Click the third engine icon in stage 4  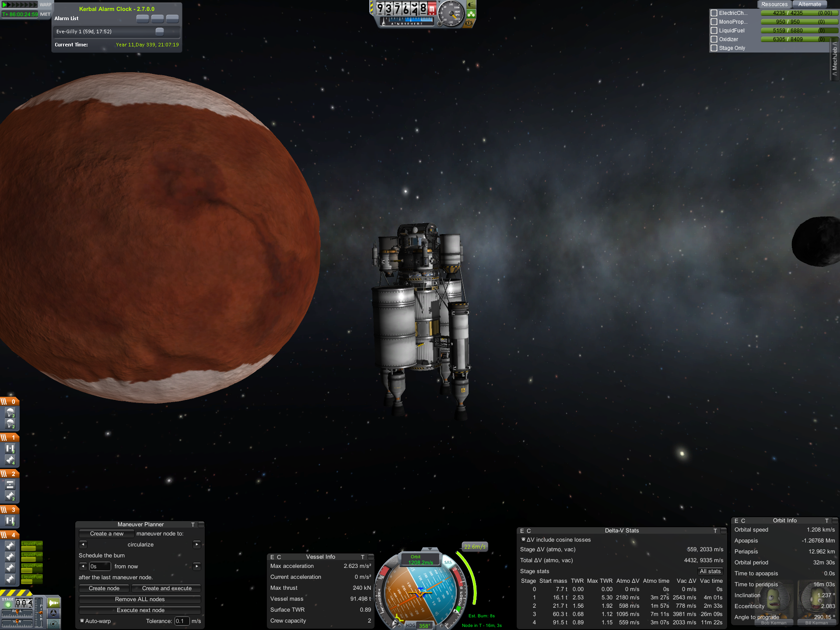click(x=10, y=567)
